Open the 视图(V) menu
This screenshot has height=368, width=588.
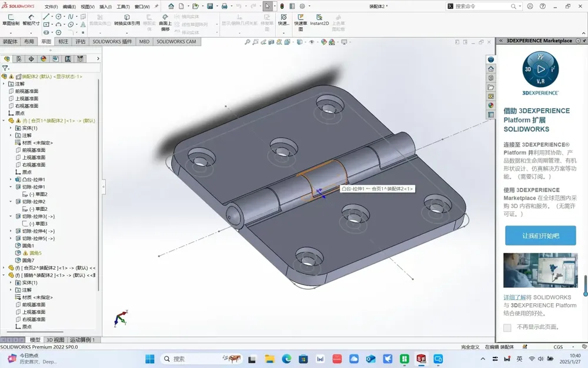tap(88, 6)
